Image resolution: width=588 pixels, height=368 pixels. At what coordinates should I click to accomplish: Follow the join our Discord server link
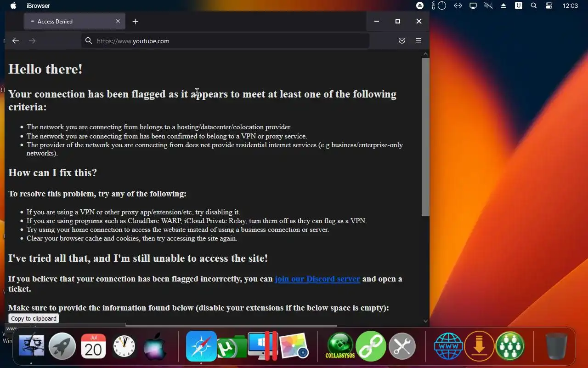pyautogui.click(x=317, y=279)
